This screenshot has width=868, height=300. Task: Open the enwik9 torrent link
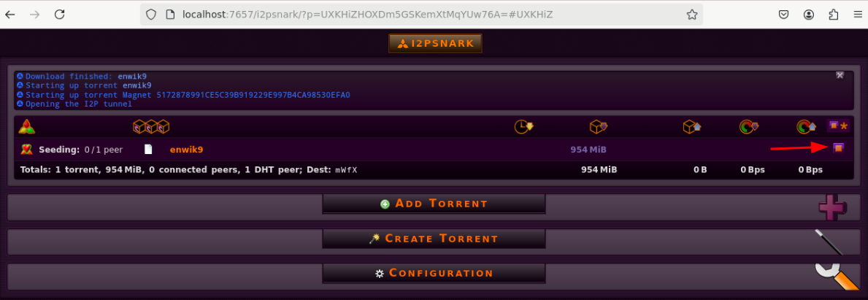[x=187, y=150]
